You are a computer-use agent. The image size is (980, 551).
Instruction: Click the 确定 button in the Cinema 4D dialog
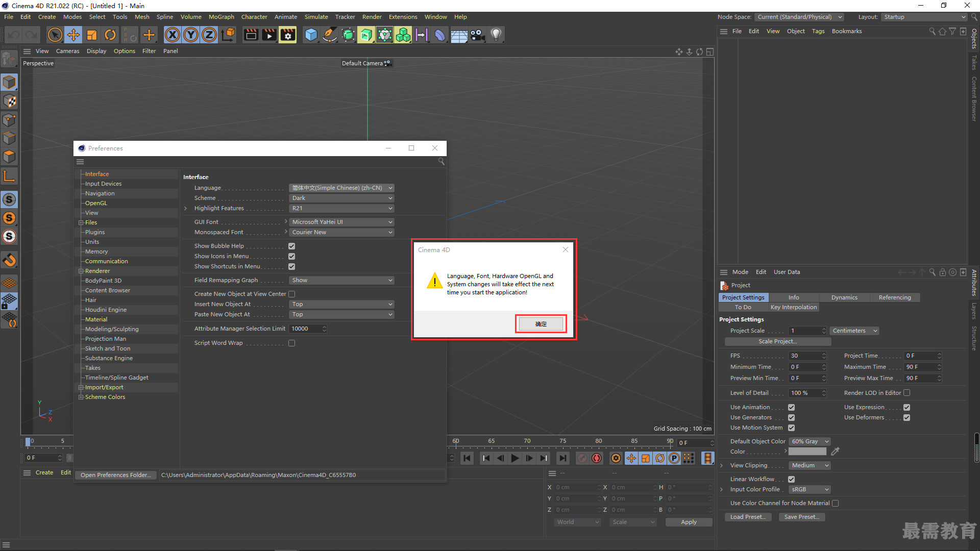coord(541,324)
